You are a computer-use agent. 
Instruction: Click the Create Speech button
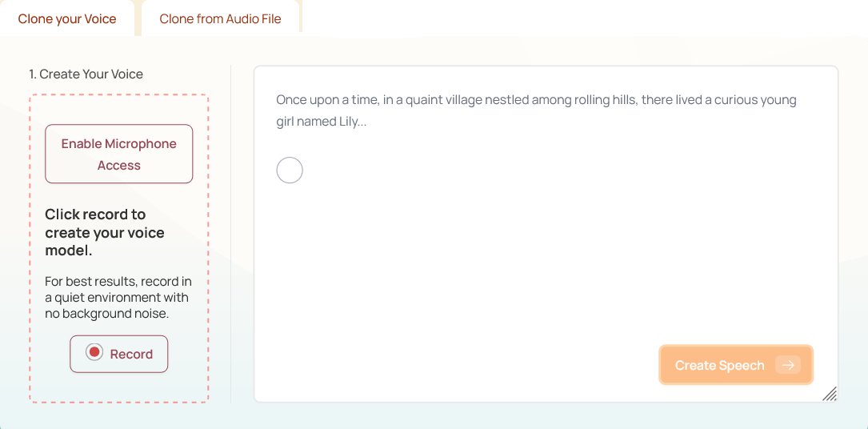point(736,365)
